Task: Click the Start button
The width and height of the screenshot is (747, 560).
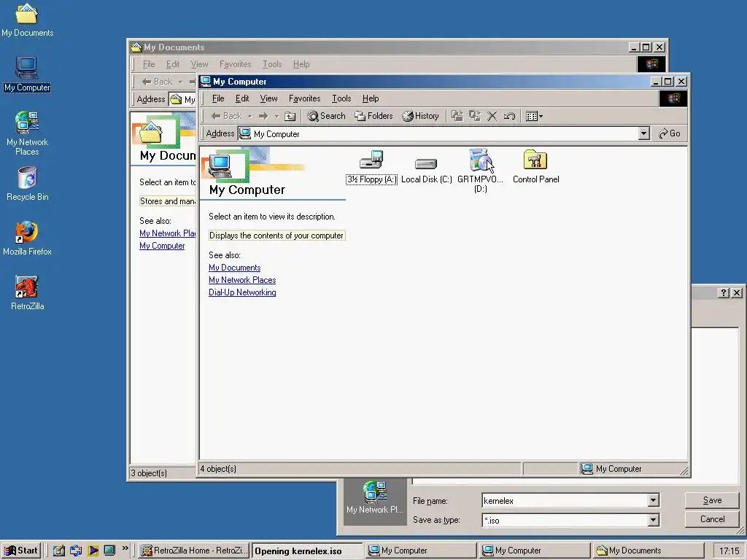Action: pos(20,551)
